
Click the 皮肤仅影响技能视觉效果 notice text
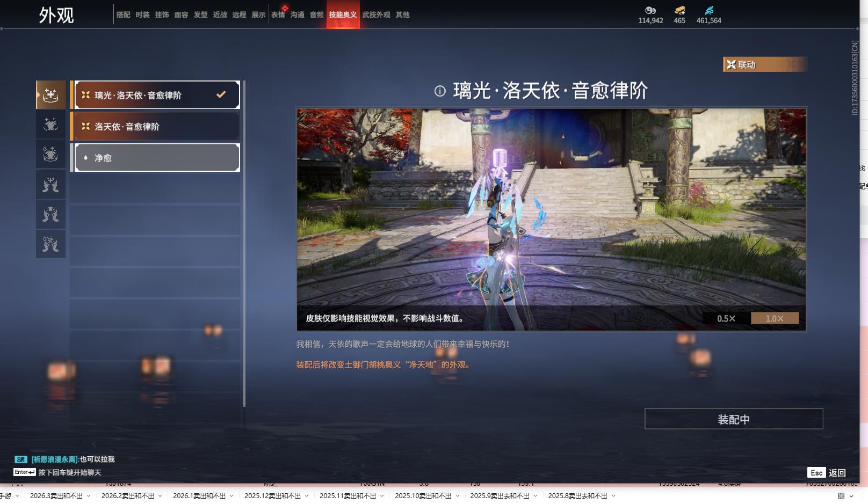(385, 318)
